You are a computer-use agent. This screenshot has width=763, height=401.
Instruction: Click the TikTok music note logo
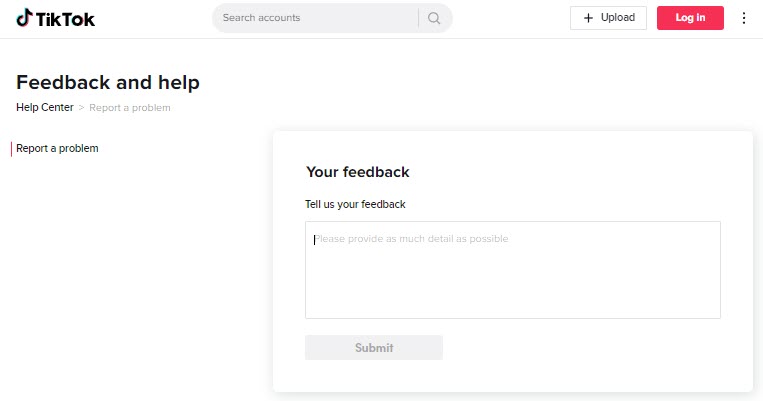point(24,18)
